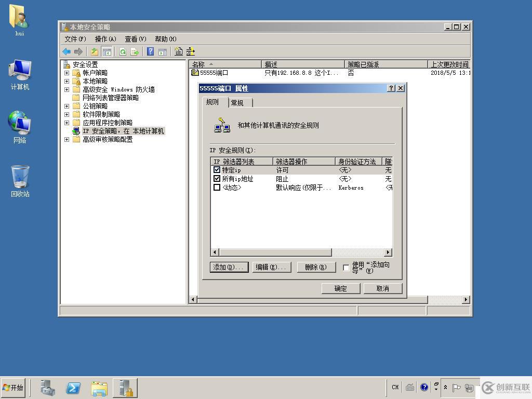
Task: Expand the 帐户策略 tree node
Action: [x=67, y=73]
